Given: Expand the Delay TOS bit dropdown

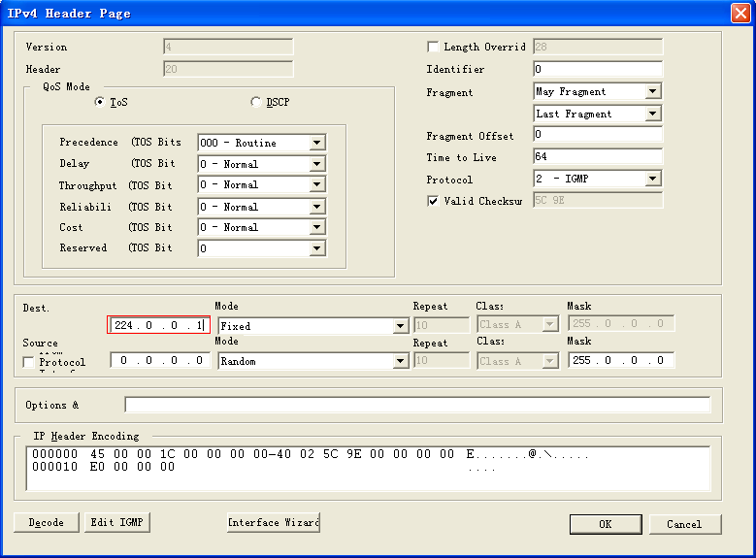Looking at the screenshot, I should tap(316, 164).
